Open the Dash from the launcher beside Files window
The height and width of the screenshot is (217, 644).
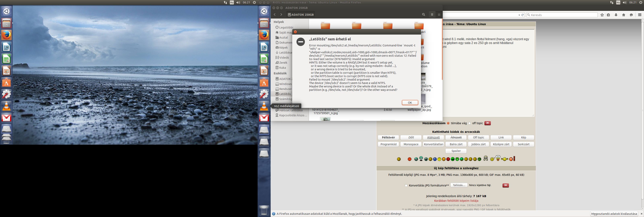264,11
